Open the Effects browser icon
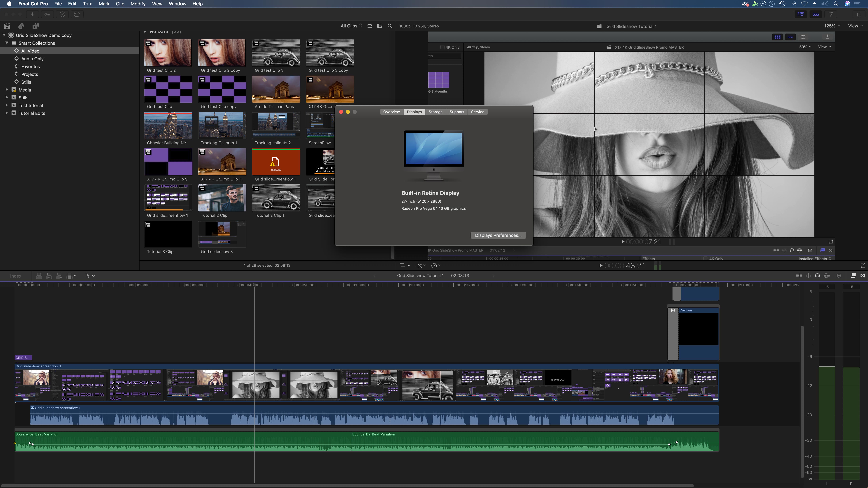The image size is (868, 488). pos(853,276)
